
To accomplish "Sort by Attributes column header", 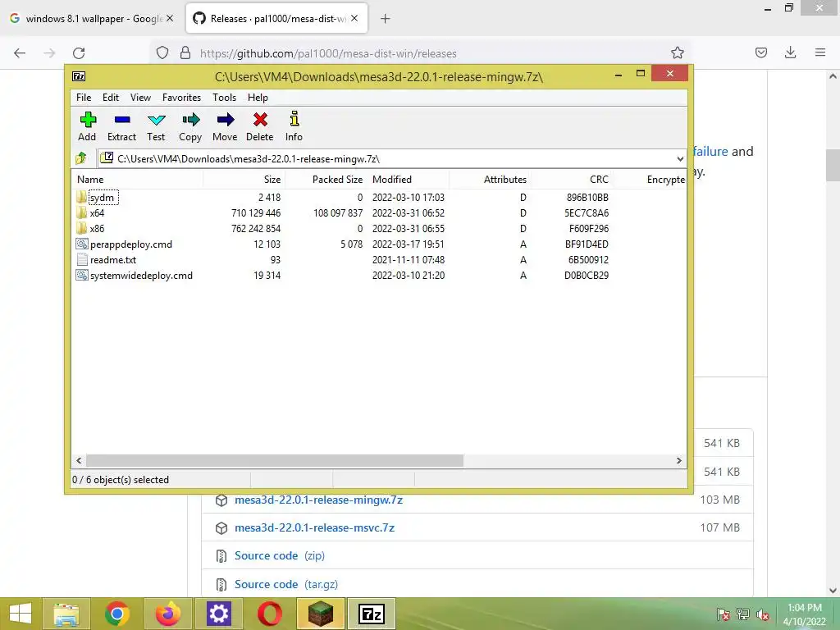I will tap(491, 180).
